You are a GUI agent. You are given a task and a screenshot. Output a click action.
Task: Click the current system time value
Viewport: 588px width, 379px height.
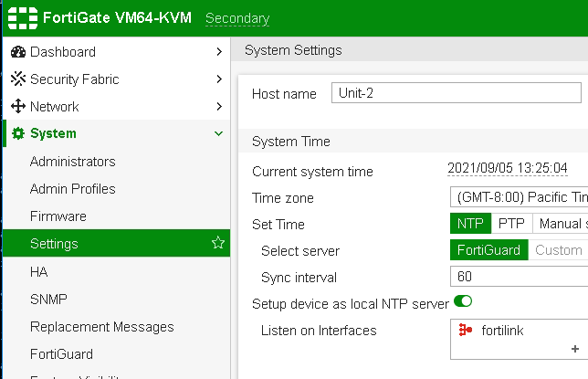pyautogui.click(x=508, y=168)
